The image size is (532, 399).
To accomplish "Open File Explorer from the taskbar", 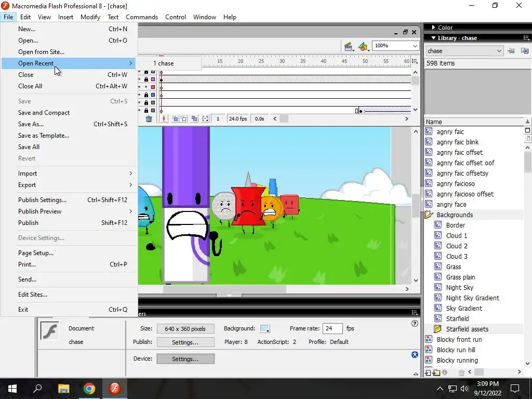I will tap(63, 389).
